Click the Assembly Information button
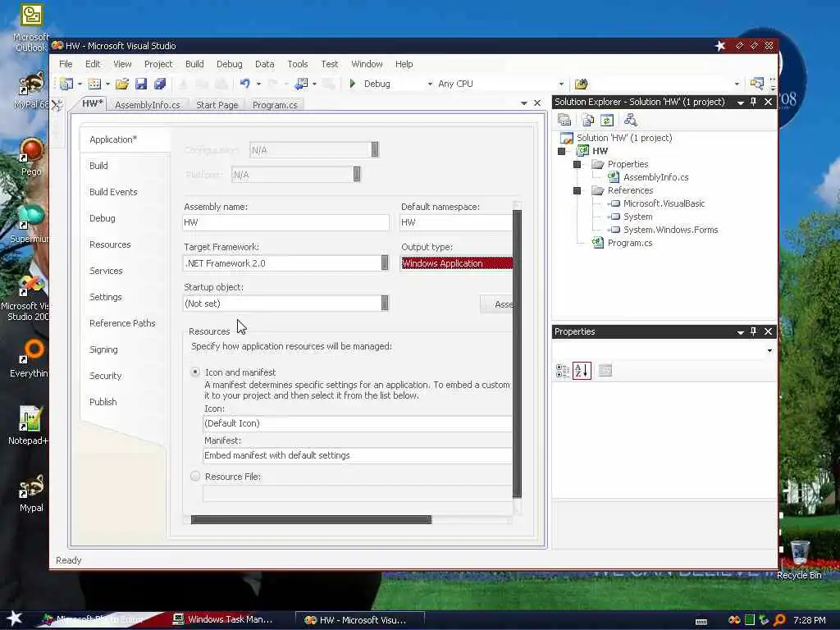Viewport: 840px width, 630px height. click(x=496, y=304)
